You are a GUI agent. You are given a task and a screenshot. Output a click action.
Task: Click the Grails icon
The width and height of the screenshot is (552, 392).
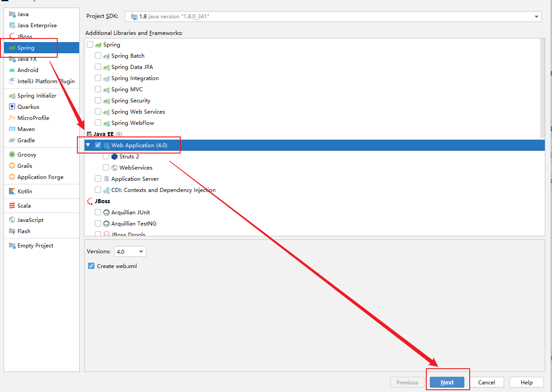tap(12, 166)
